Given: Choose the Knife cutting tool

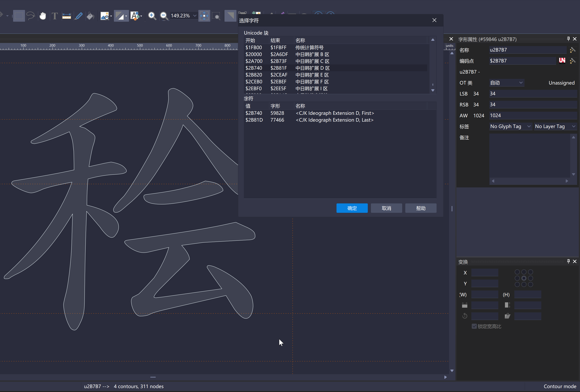Looking at the screenshot, I should pyautogui.click(x=79, y=16).
